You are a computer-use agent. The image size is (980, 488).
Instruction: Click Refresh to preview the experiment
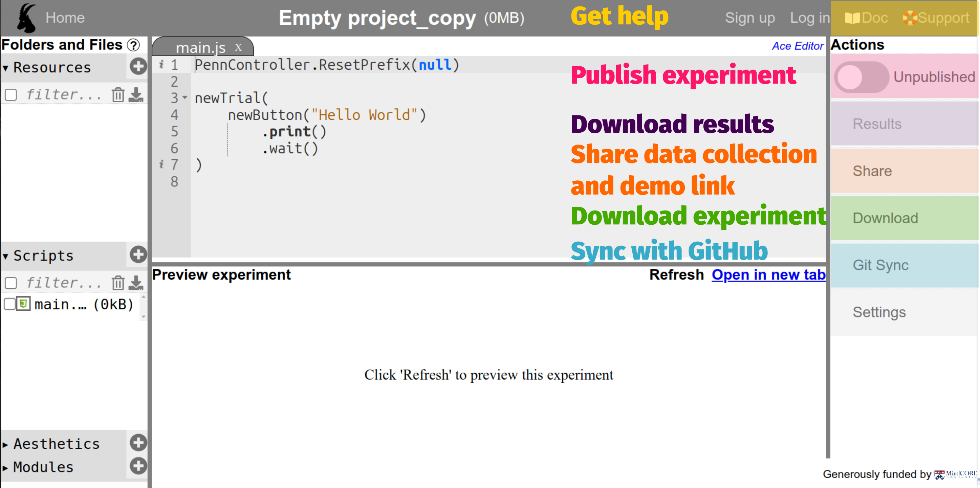(677, 274)
